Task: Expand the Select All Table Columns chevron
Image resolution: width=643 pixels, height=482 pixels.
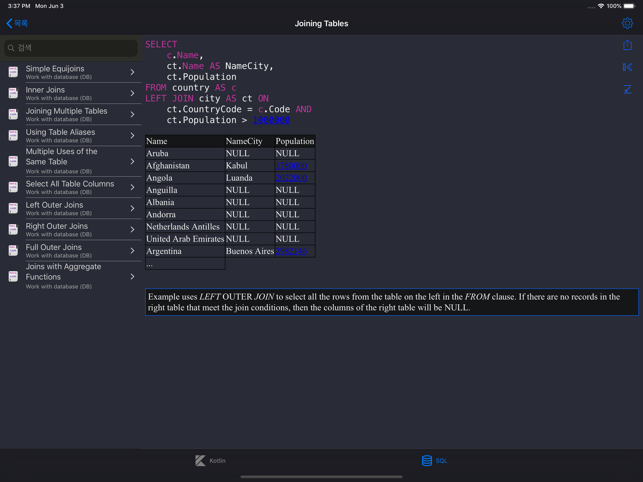Action: coord(132,187)
